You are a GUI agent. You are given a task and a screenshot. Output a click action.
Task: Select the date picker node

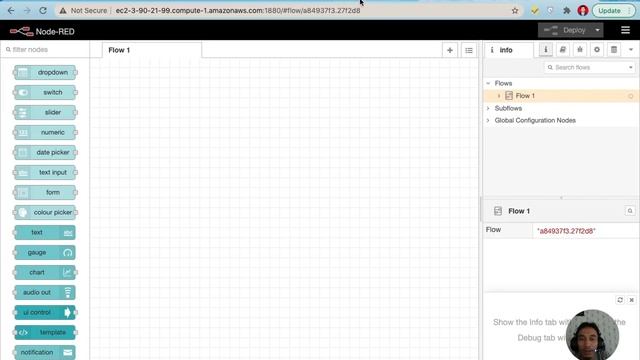45,153
